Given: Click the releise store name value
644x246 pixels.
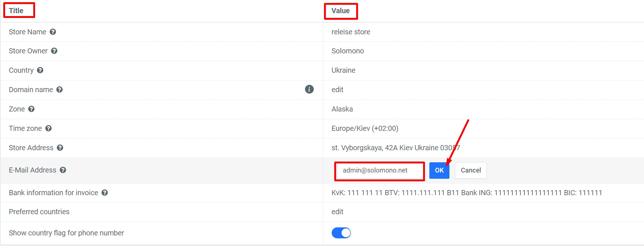Looking at the screenshot, I should coord(351,32).
